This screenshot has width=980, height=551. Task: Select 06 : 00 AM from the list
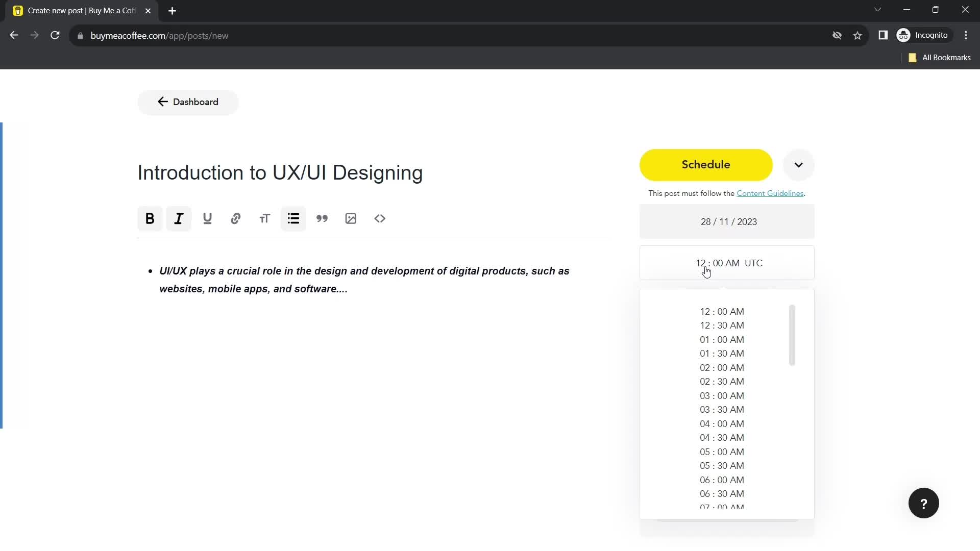click(x=722, y=480)
